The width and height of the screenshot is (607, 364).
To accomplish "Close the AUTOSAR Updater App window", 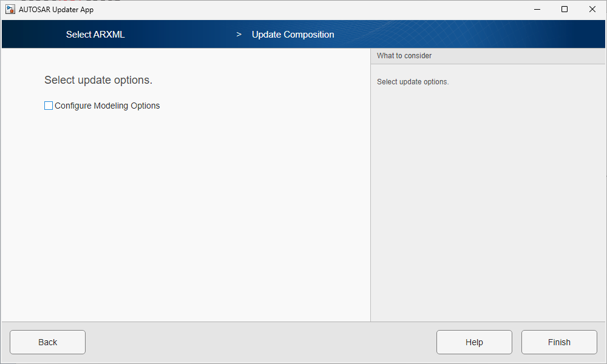I will click(x=592, y=9).
